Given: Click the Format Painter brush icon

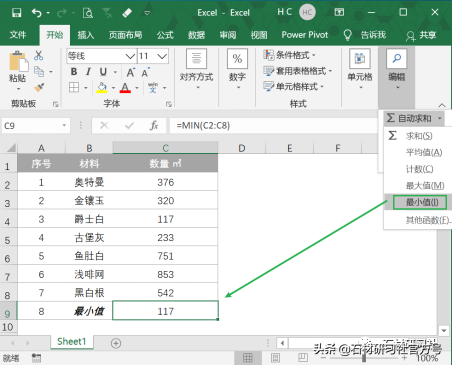Looking at the screenshot, I should tap(39, 87).
